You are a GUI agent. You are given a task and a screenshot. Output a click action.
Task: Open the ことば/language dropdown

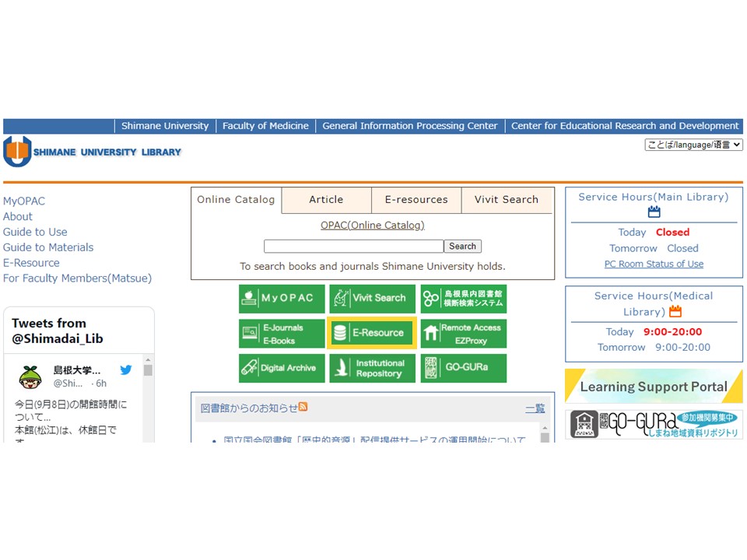click(x=693, y=145)
